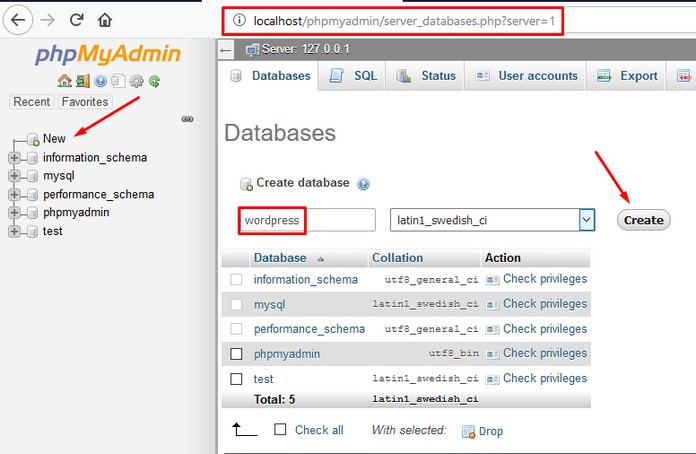This screenshot has width=696, height=454.
Task: Click the phpmyadmin database icon in tree
Action: tap(32, 213)
